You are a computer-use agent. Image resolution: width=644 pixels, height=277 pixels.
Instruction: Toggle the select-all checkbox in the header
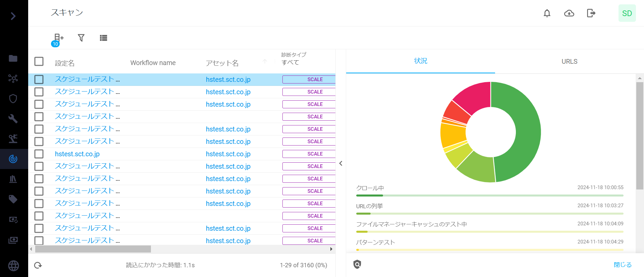(x=39, y=61)
